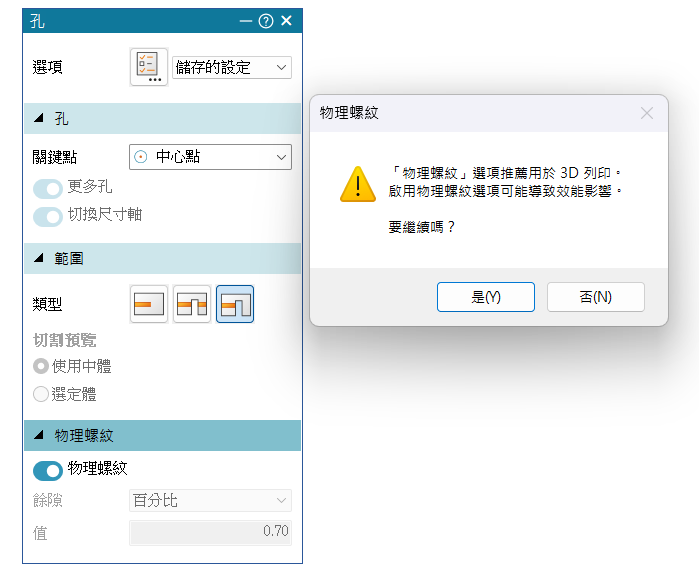699x584 pixels.
Task: Select the through-next extent type icon
Action: pos(192,304)
